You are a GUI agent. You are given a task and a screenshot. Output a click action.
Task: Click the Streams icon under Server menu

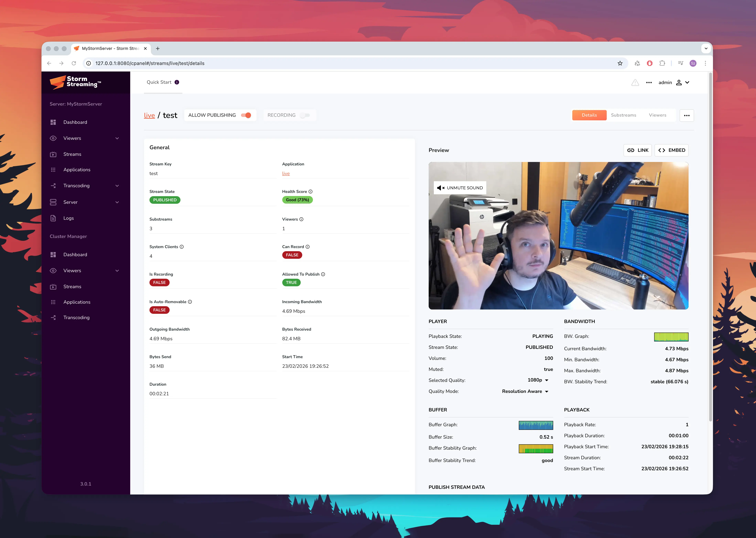pos(53,154)
